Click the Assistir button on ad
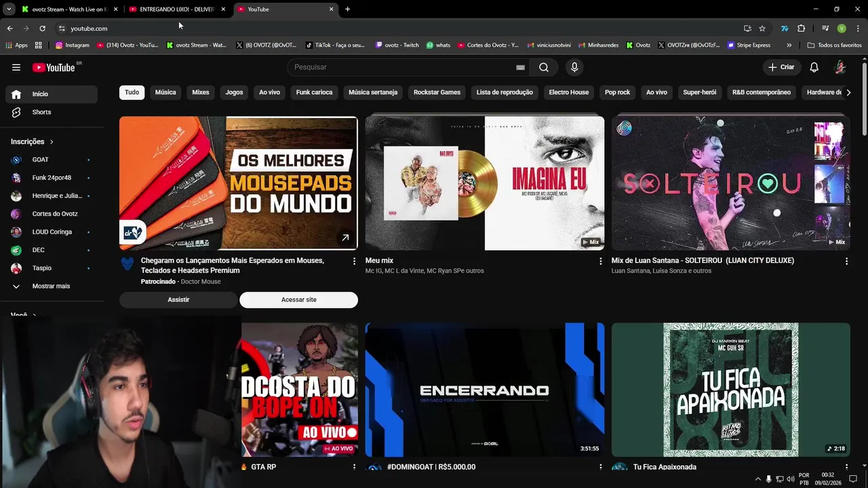The height and width of the screenshot is (488, 868). tap(178, 300)
